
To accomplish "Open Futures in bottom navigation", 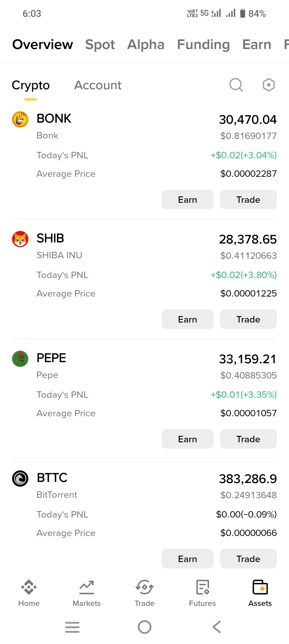I will [x=202, y=593].
